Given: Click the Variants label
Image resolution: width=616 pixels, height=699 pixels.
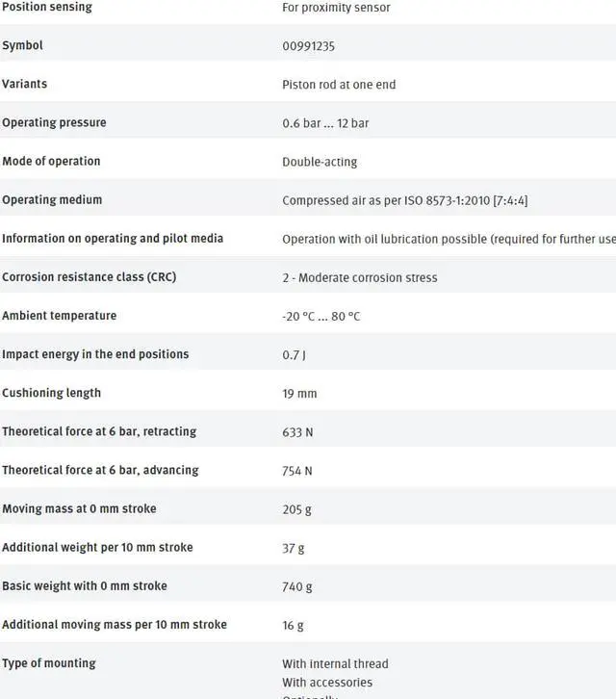Looking at the screenshot, I should 24,85.
